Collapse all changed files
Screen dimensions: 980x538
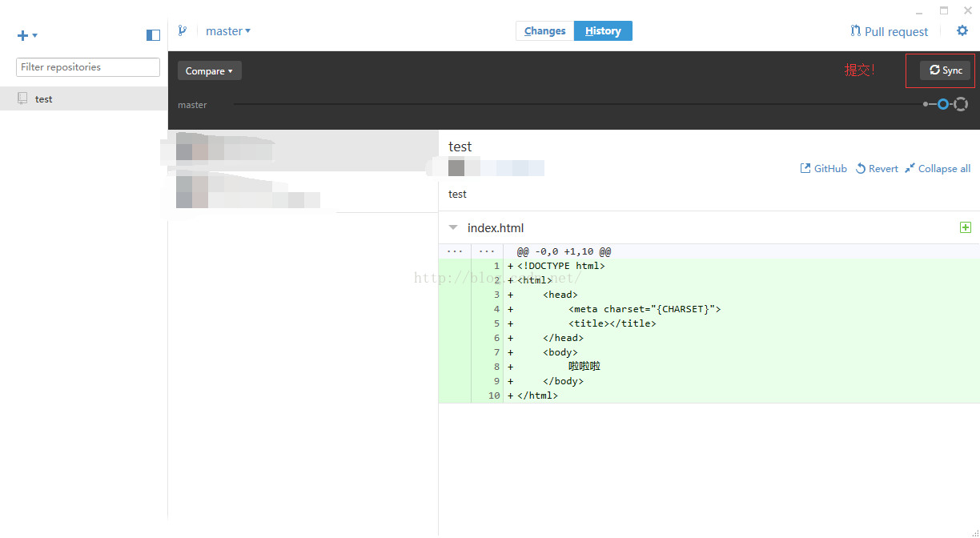pos(938,168)
